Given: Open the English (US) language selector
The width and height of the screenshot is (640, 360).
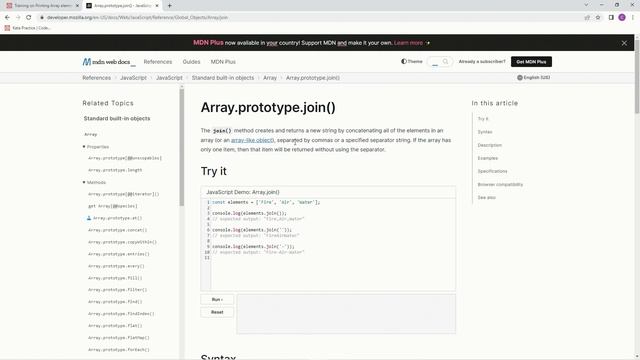Looking at the screenshot, I should 533,78.
